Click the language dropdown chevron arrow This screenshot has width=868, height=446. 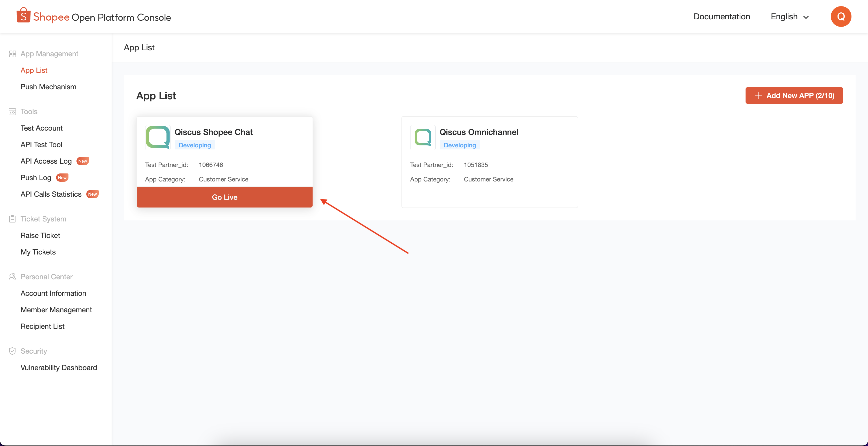[x=806, y=17]
